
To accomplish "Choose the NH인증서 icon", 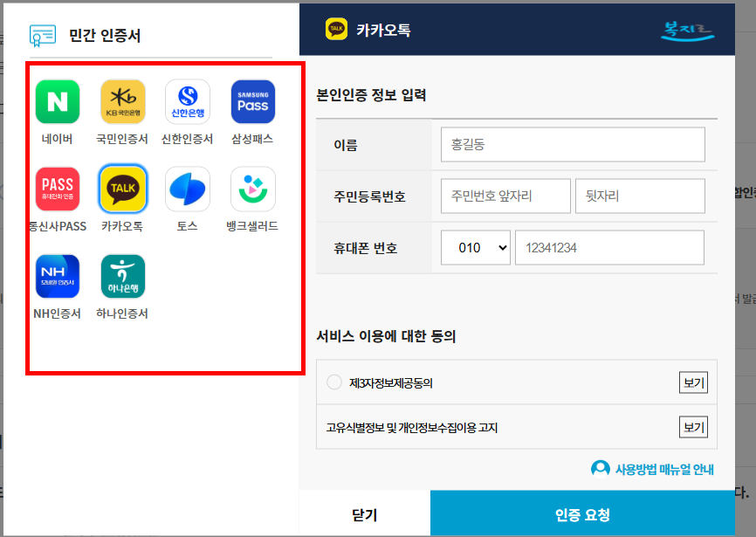I will [56, 275].
